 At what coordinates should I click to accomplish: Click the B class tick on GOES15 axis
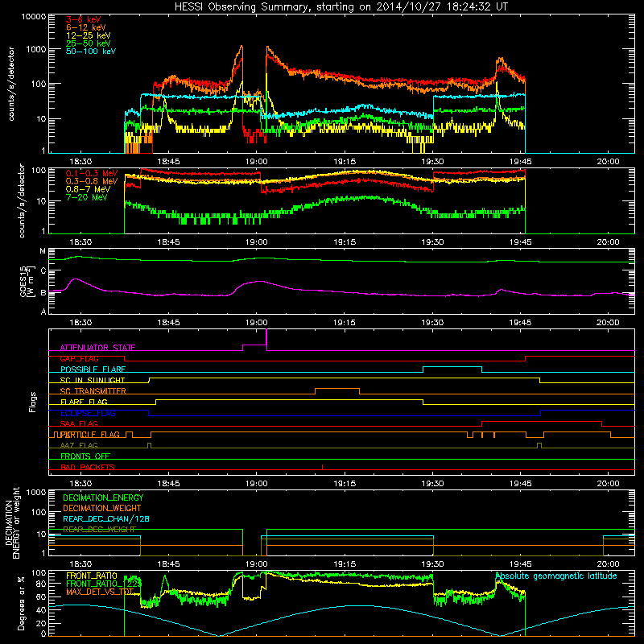[x=43, y=293]
